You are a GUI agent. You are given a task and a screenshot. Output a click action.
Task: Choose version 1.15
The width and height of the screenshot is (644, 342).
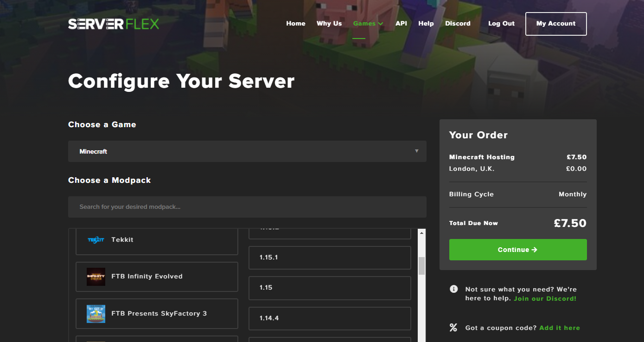(330, 288)
